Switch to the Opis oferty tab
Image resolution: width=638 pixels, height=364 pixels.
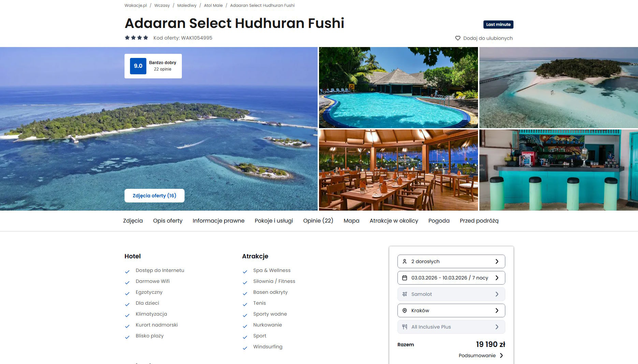168,221
